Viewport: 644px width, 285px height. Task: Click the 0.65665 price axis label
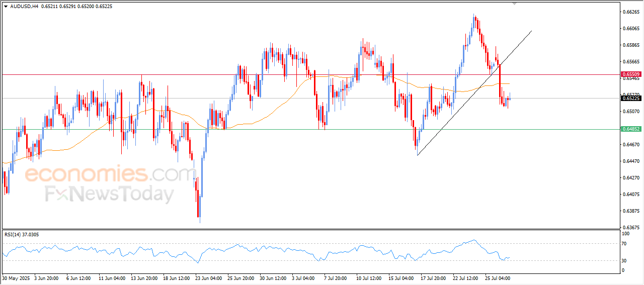[x=630, y=61]
